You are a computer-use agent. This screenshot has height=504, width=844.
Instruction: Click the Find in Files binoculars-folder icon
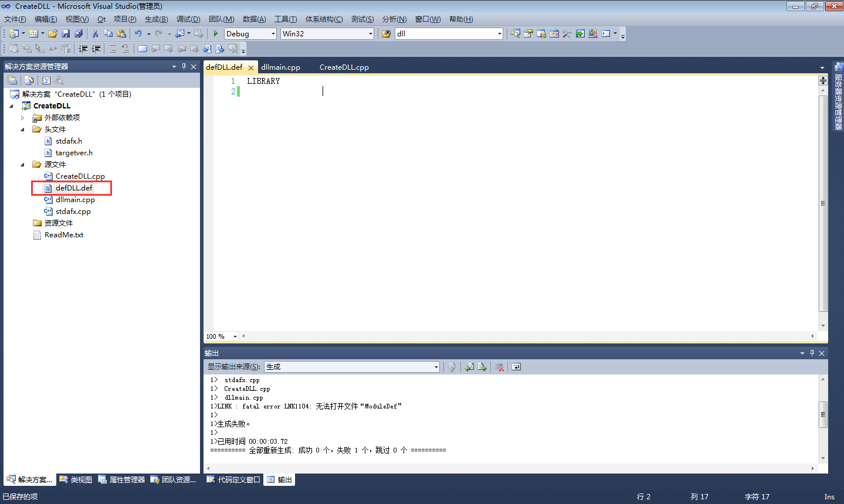click(x=387, y=33)
